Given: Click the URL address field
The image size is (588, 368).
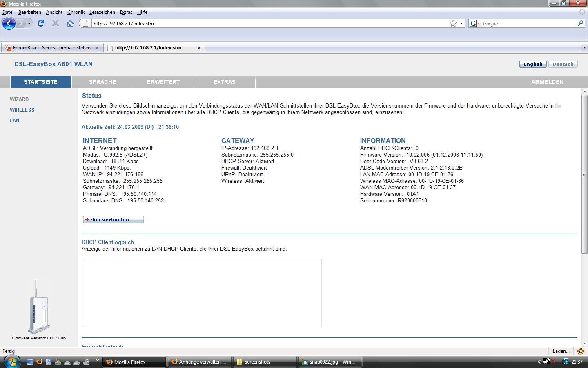Looking at the screenshot, I should click(269, 23).
